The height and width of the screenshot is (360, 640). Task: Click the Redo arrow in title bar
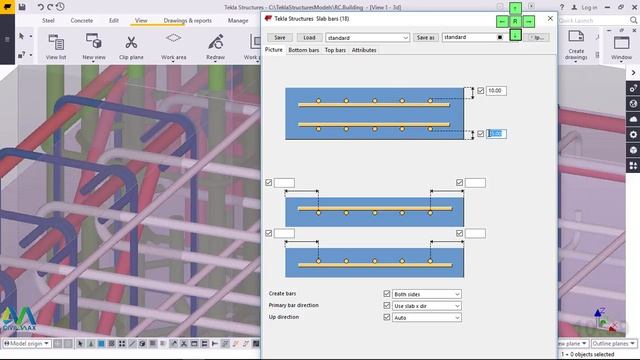pyautogui.click(x=50, y=7)
